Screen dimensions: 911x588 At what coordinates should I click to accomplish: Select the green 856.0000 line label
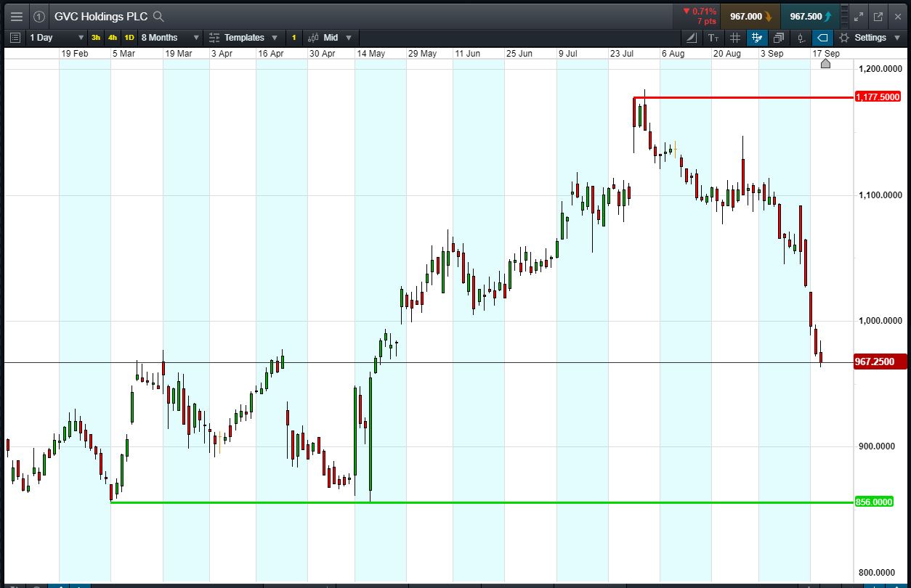point(874,502)
